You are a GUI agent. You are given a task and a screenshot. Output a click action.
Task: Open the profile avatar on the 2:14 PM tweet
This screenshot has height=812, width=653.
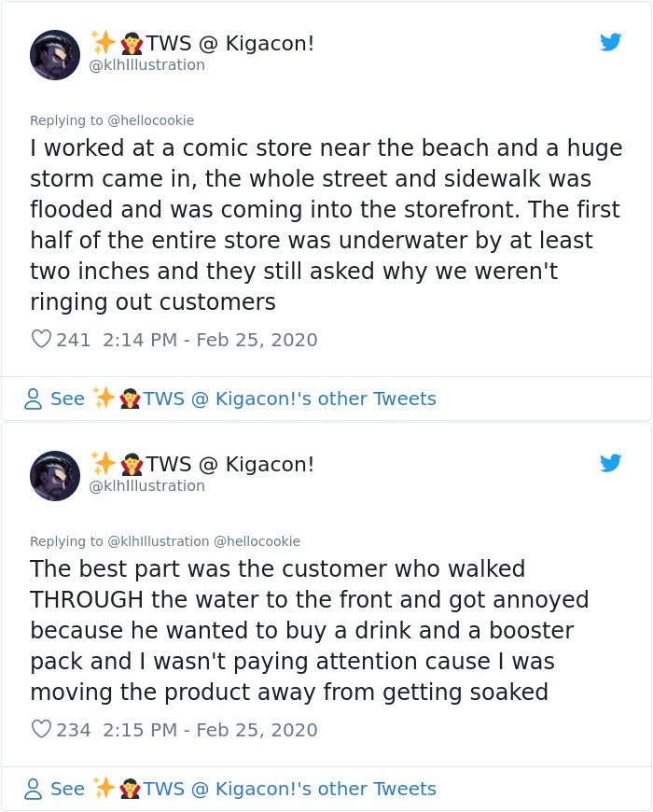point(55,54)
